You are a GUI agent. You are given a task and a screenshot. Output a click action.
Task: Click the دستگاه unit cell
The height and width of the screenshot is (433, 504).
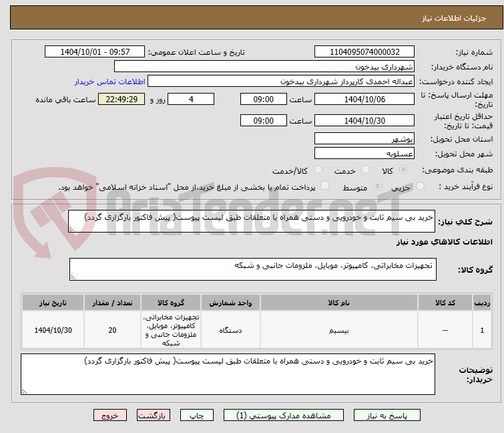[x=230, y=330]
